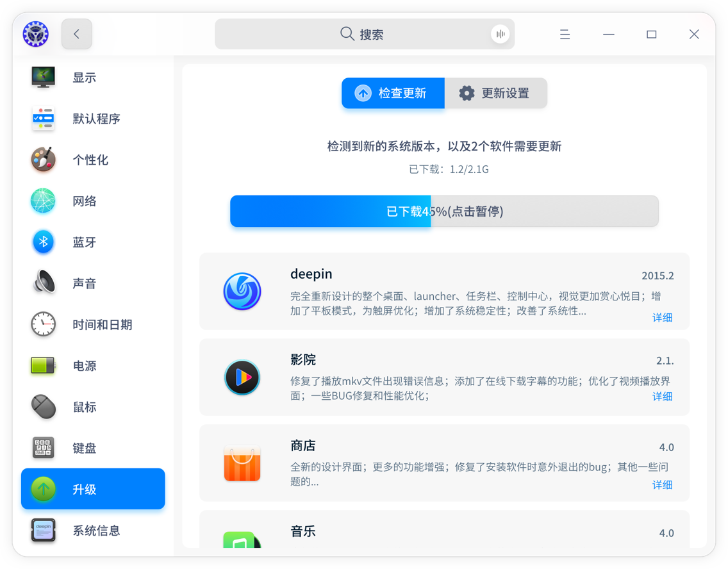Click the 已下载：1.2/2.1G status text
The image size is (728, 569).
(449, 169)
